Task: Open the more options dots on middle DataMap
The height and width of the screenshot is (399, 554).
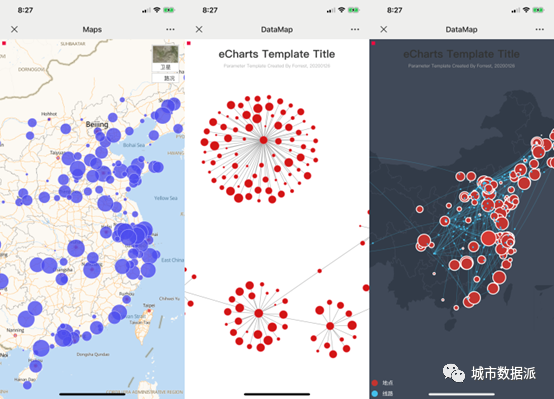Action: point(355,29)
